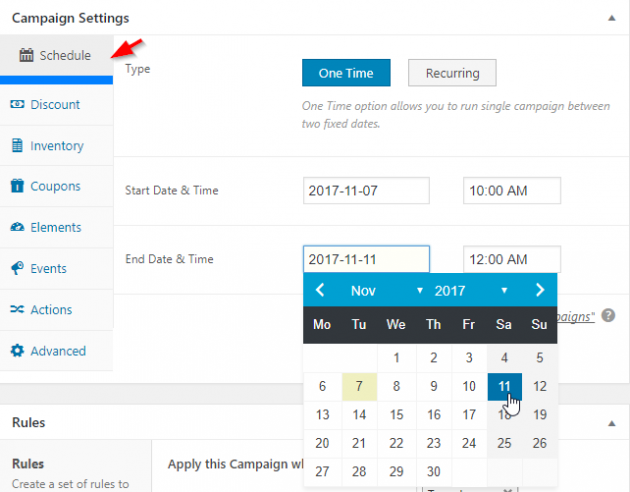The height and width of the screenshot is (492, 630).
Task: Open the Nov month dropdown
Action: (x=386, y=290)
